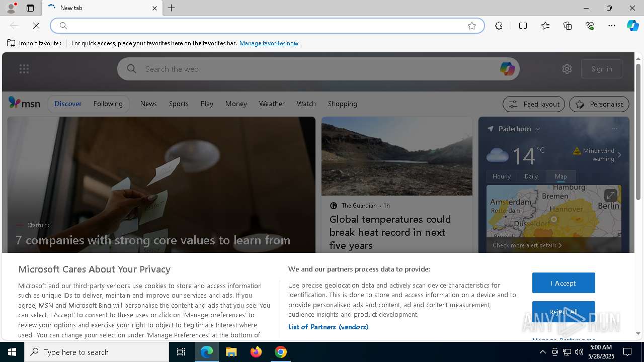The width and height of the screenshot is (644, 362).
Task: Open Manage favorites now link
Action: coord(269,43)
